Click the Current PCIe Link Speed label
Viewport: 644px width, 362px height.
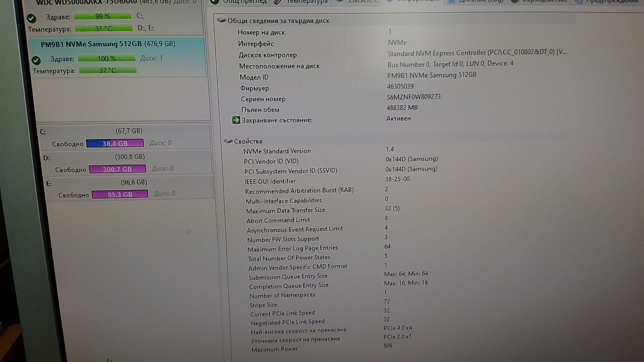coord(282,313)
